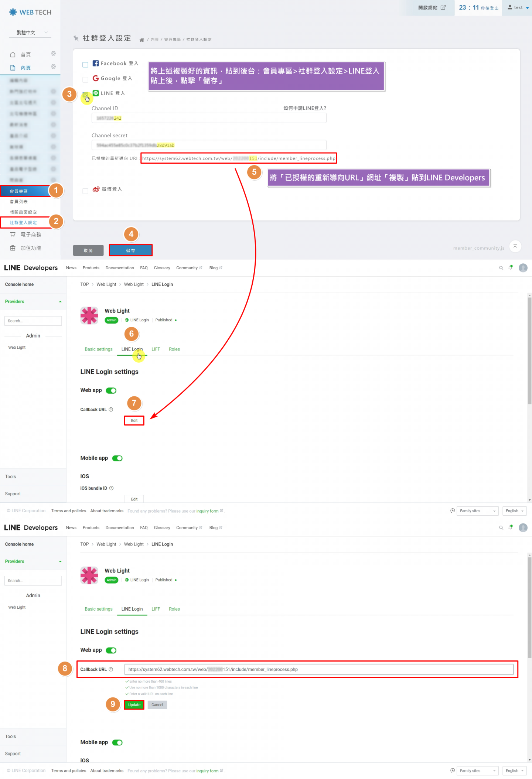
Task: Open the search icon in first LINE Developers header
Action: [x=501, y=268]
